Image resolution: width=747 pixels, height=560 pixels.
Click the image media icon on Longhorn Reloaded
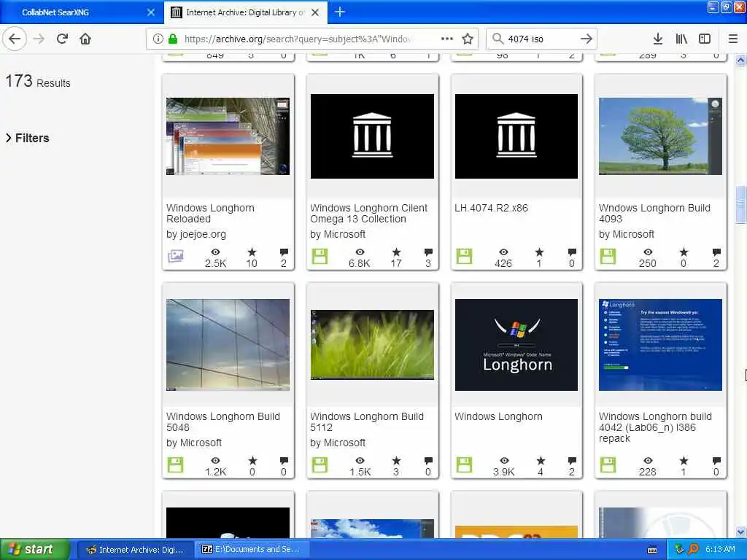(x=175, y=256)
